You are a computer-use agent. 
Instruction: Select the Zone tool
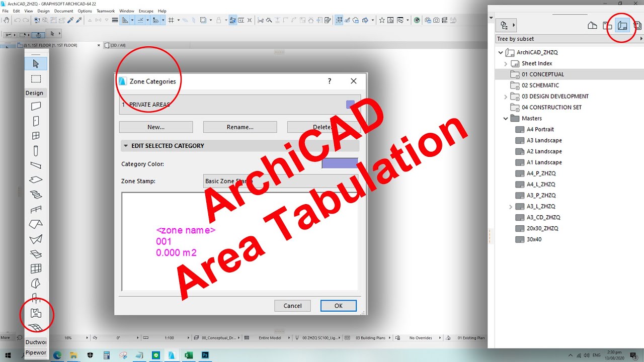pyautogui.click(x=36, y=313)
